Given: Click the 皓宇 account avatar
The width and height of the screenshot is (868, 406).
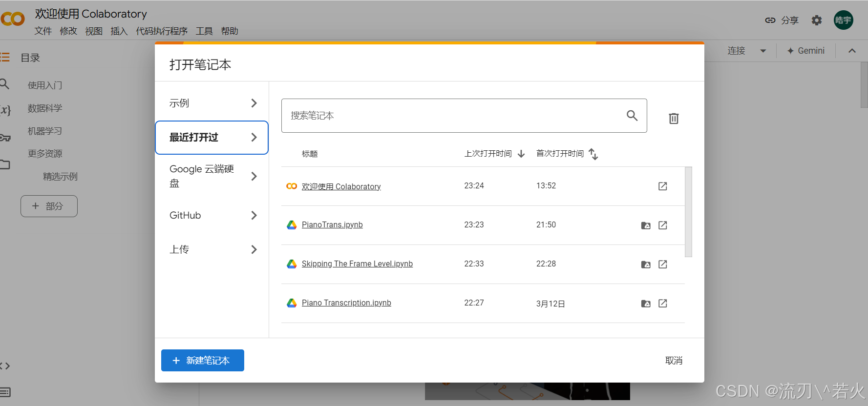Looking at the screenshot, I should click(843, 20).
